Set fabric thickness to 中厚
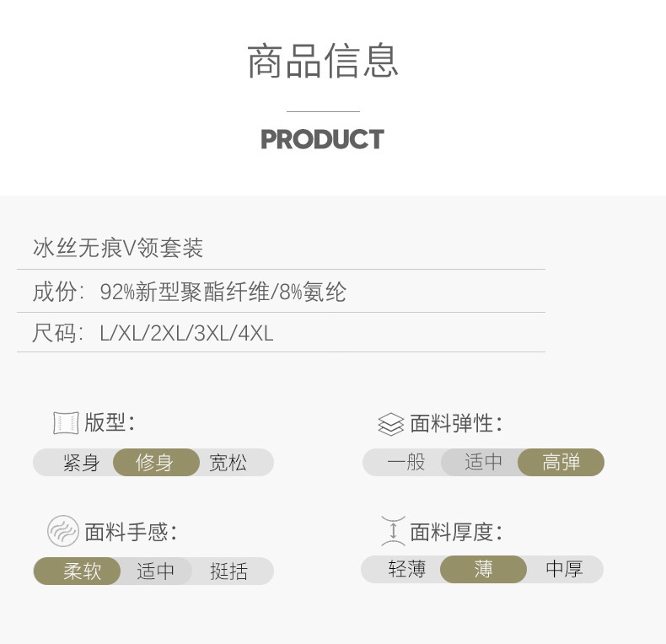The width and height of the screenshot is (666, 644). tap(564, 570)
